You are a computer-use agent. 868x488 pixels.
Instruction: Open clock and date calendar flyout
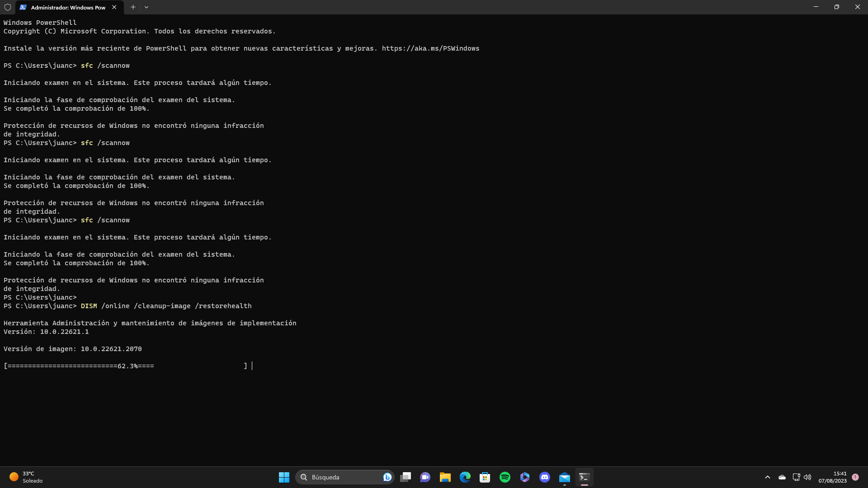(832, 477)
